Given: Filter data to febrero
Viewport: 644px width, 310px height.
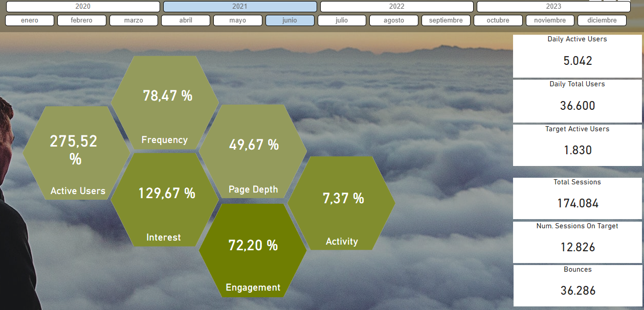Looking at the screenshot, I should (x=82, y=20).
